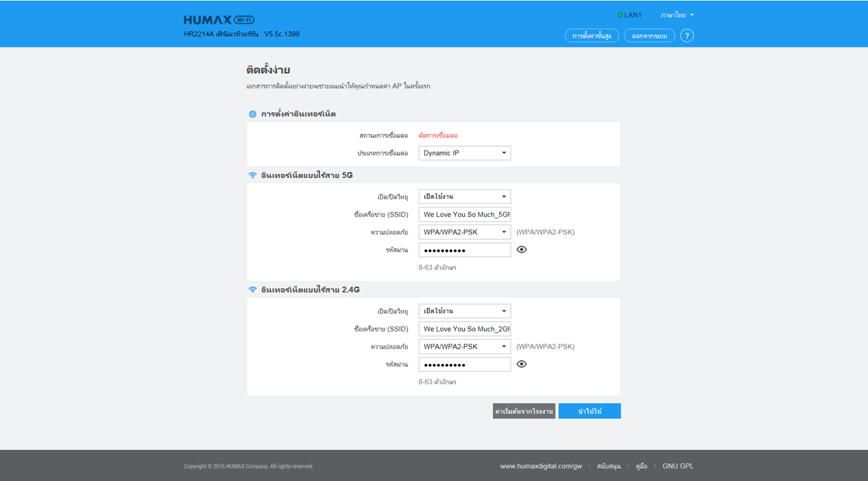Open the www.humaxdigital.com/gw link
The width and height of the screenshot is (868, 481).
coord(541,466)
